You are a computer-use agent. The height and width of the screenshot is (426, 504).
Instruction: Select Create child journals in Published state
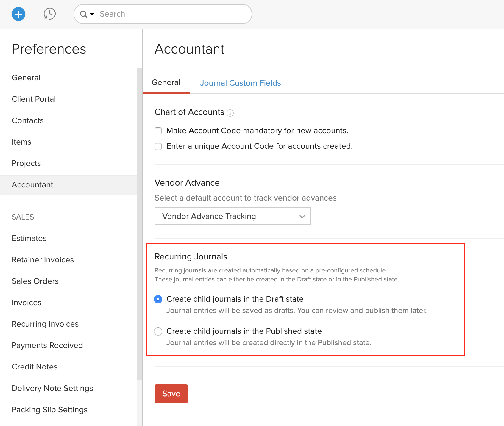coord(158,331)
